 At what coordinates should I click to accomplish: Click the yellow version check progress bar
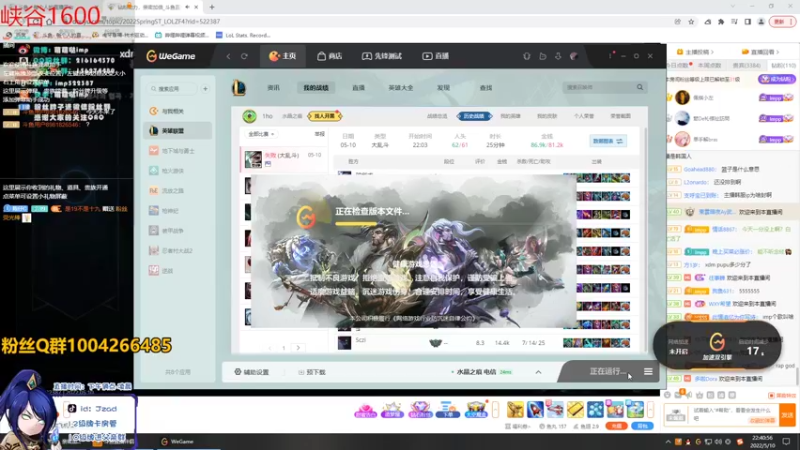pyautogui.click(x=356, y=223)
